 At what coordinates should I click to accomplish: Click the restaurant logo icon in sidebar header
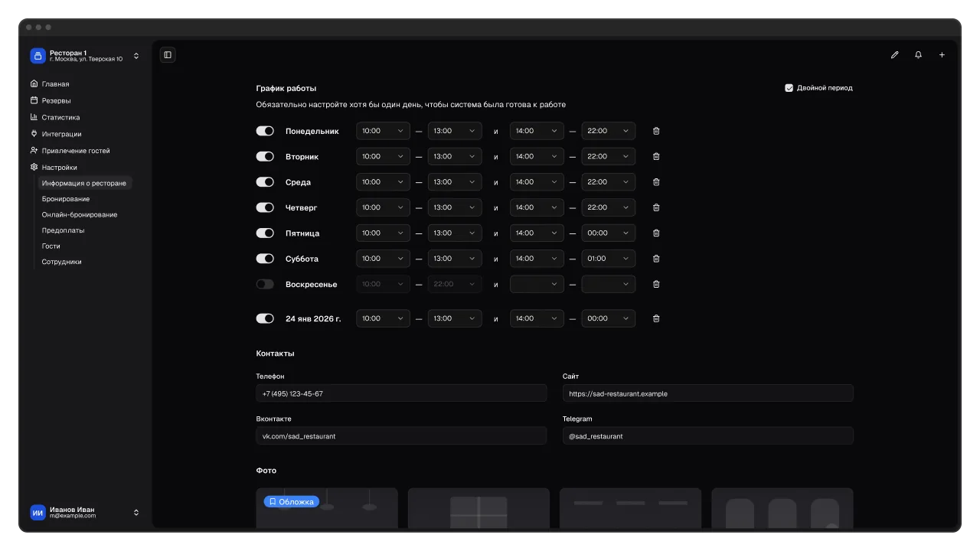tap(38, 56)
